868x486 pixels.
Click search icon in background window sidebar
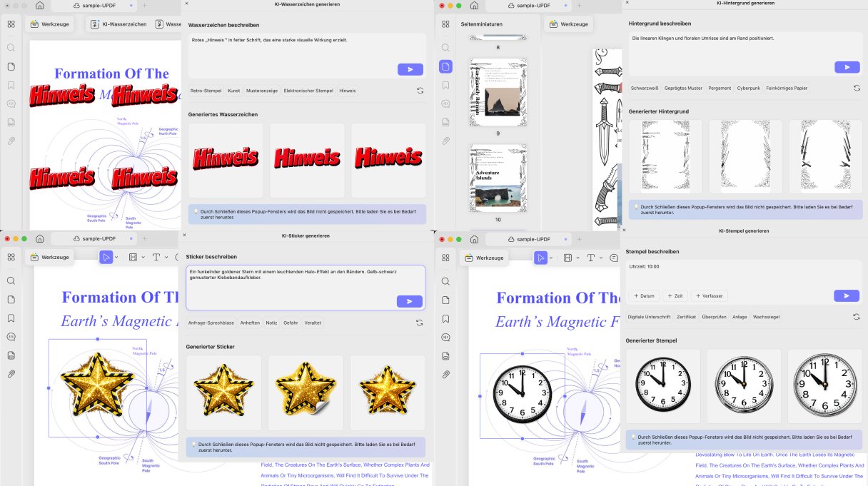pos(445,48)
